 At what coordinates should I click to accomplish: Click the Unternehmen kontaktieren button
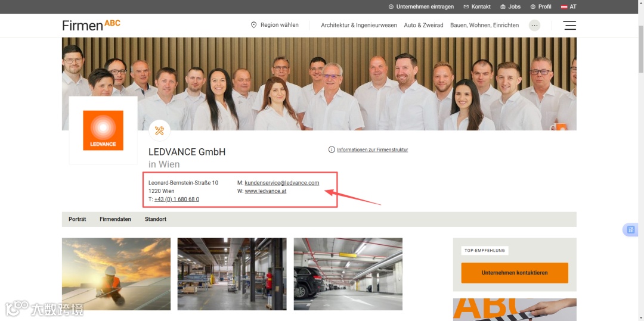click(515, 273)
